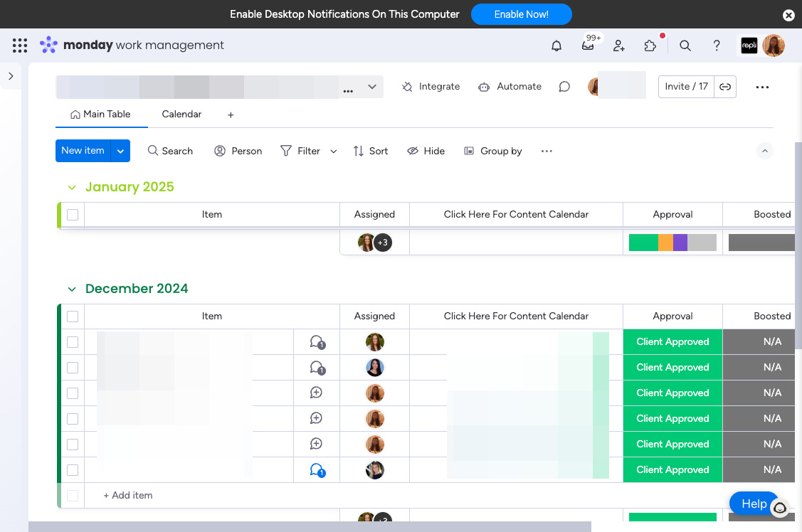
Task: Add a new board view with plus
Action: tap(231, 115)
